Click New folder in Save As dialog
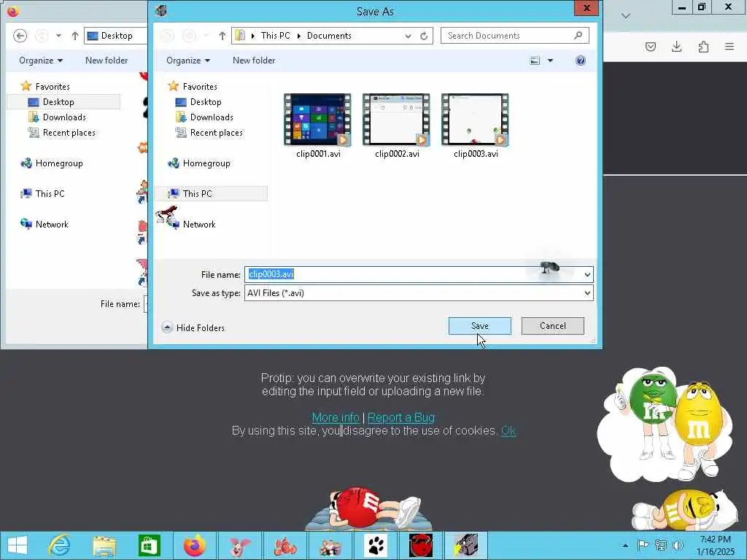 coord(254,61)
